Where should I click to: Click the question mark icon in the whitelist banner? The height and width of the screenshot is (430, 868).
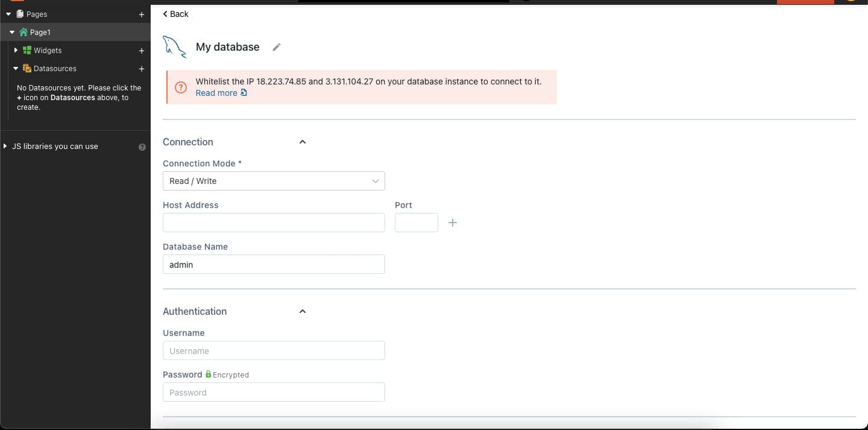(x=181, y=87)
